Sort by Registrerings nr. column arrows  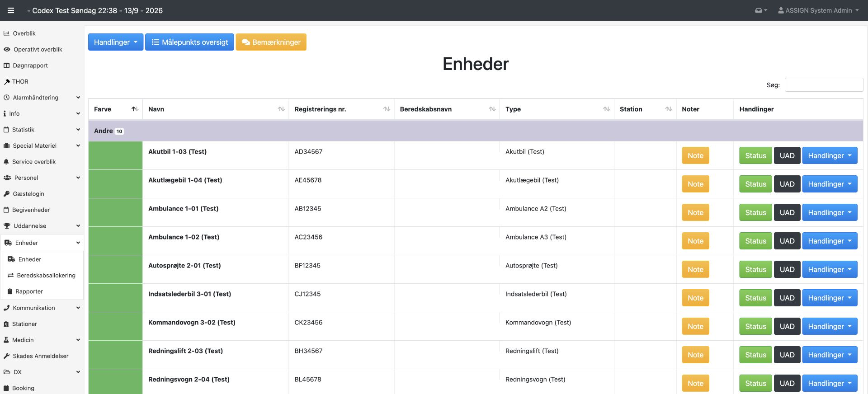[387, 109]
